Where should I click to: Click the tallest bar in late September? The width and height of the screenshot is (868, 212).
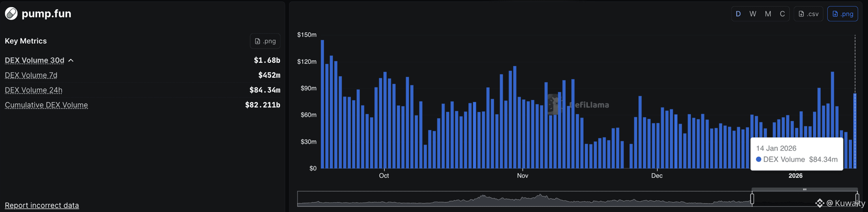(x=323, y=104)
